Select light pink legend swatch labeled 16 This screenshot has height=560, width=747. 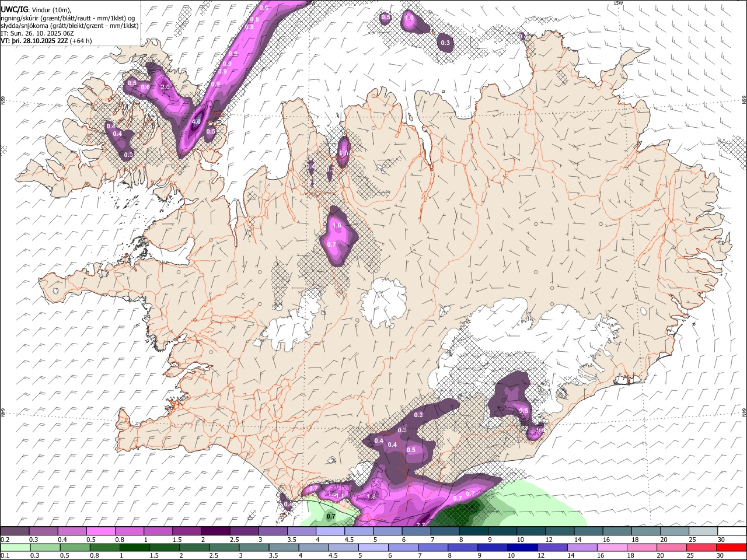point(612,547)
